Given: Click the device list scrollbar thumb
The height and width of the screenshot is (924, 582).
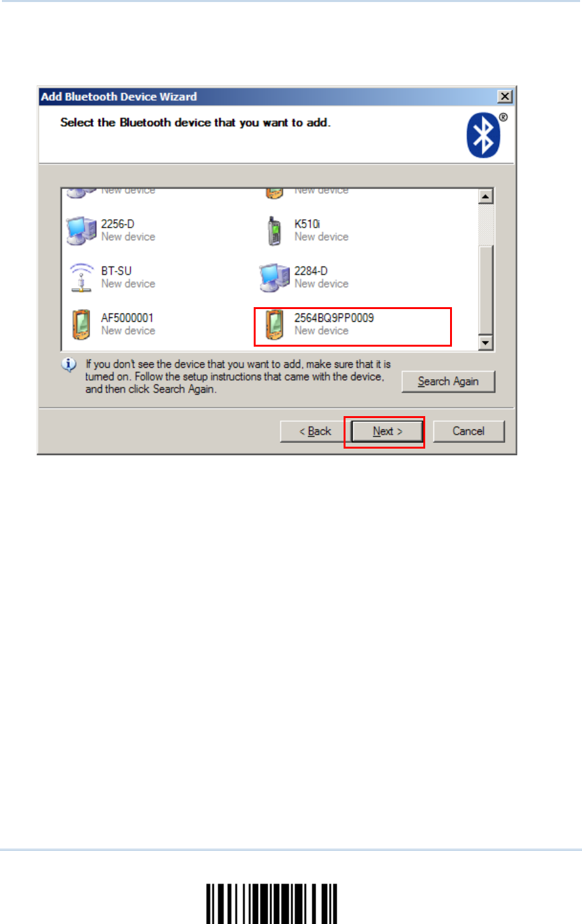Looking at the screenshot, I should [486, 291].
